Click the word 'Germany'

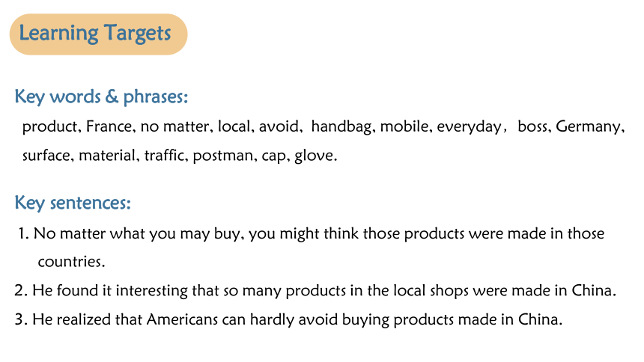[x=588, y=126]
